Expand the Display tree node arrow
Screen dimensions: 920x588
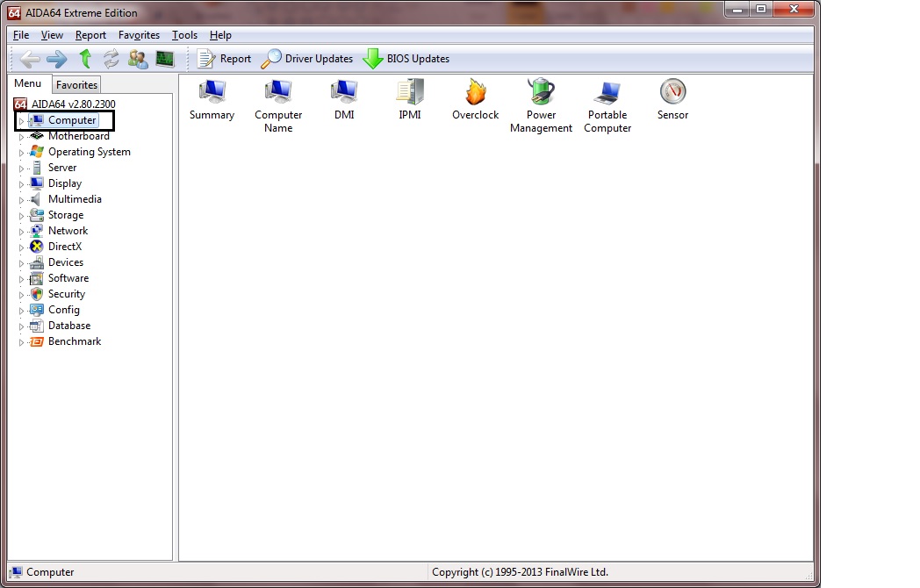tap(21, 184)
